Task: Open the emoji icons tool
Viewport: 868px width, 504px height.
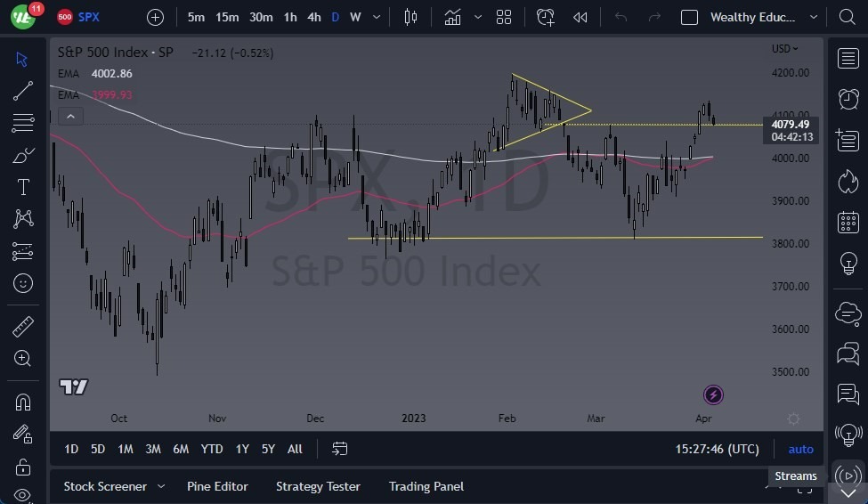Action: coord(22,283)
